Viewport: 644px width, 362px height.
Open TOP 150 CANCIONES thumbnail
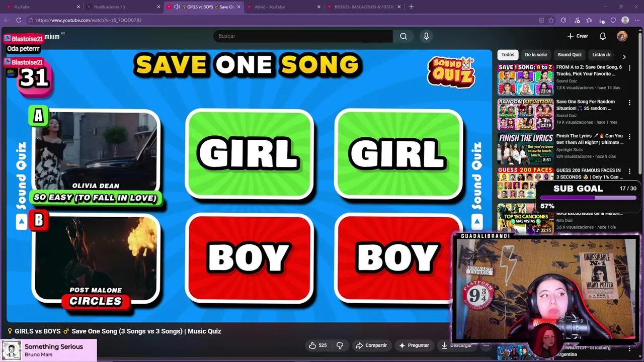point(525,219)
